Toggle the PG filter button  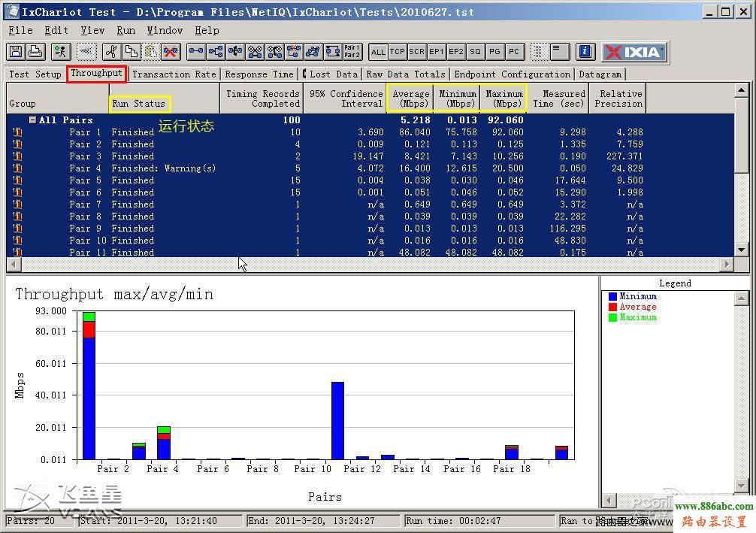tap(494, 52)
